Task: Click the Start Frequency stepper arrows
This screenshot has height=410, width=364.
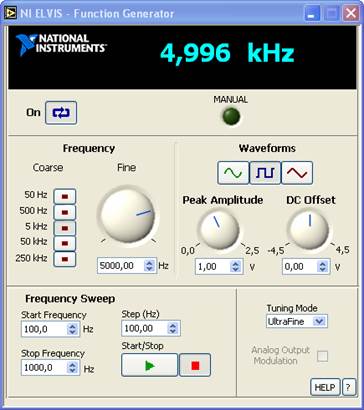Action: (72, 329)
